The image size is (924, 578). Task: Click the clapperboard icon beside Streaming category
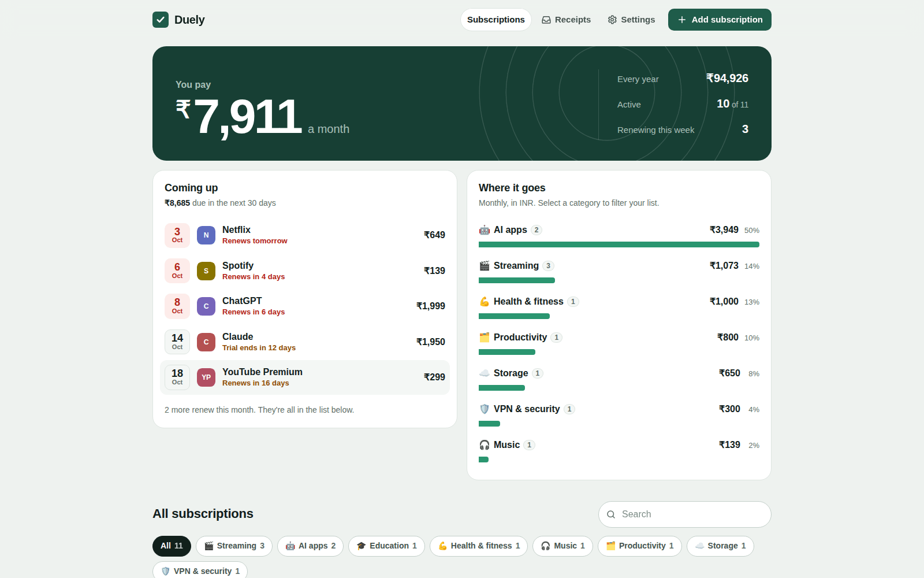coord(485,266)
